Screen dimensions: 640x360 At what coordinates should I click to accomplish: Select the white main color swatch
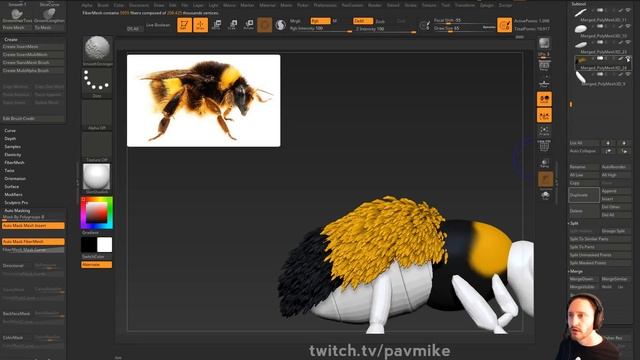[x=104, y=245]
